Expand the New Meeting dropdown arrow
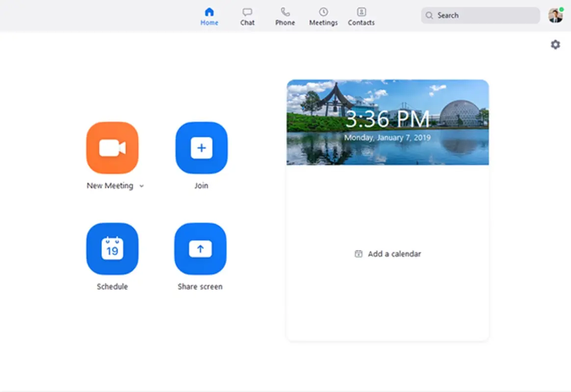 [x=142, y=186]
